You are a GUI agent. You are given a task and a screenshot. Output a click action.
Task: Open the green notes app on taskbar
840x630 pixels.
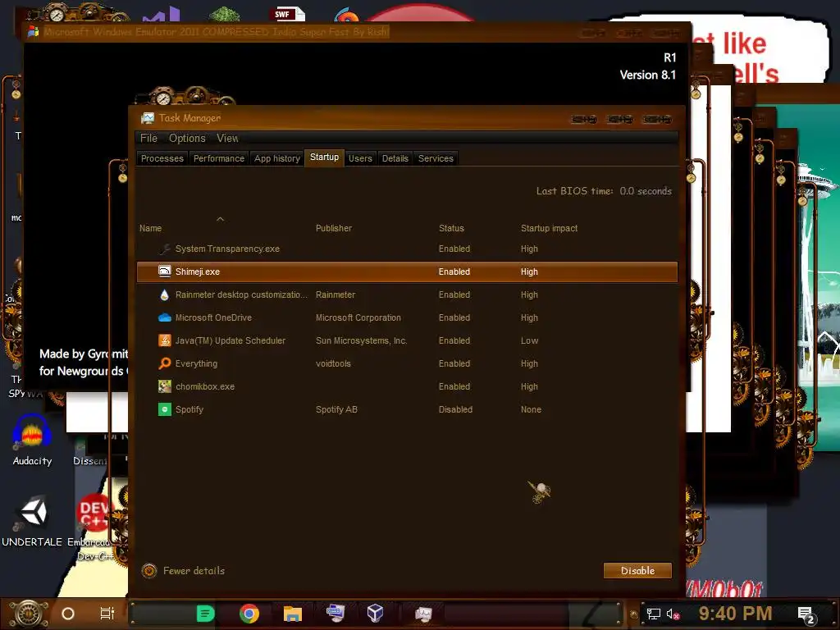pos(205,614)
